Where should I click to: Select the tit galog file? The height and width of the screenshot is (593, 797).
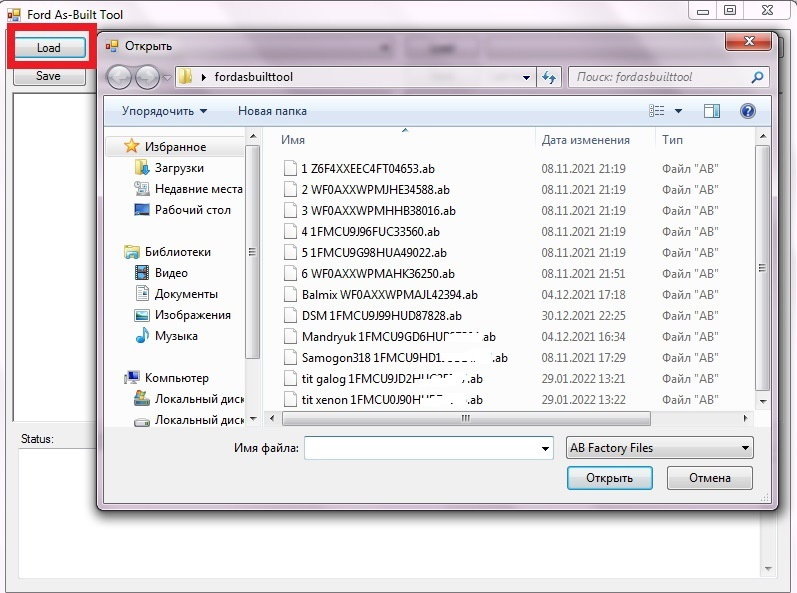(392, 379)
